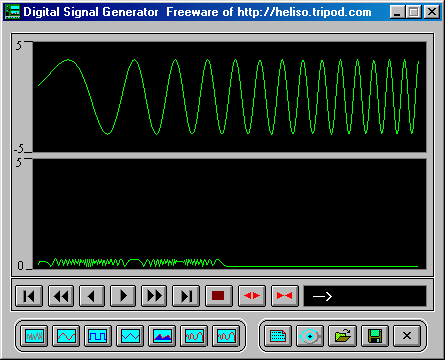This screenshot has height=360, width=445.
Task: Click the red outward-pointing arrows expand button
Action: click(252, 296)
